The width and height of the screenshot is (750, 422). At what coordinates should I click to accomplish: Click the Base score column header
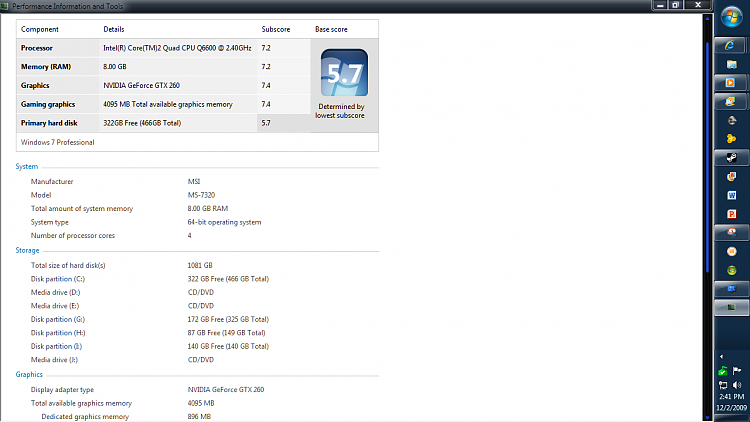331,29
